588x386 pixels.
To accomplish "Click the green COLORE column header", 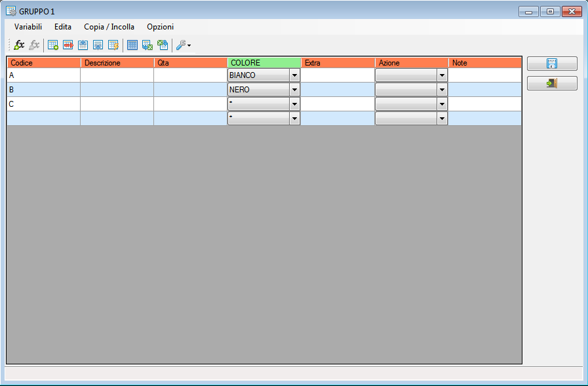I will tap(264, 62).
